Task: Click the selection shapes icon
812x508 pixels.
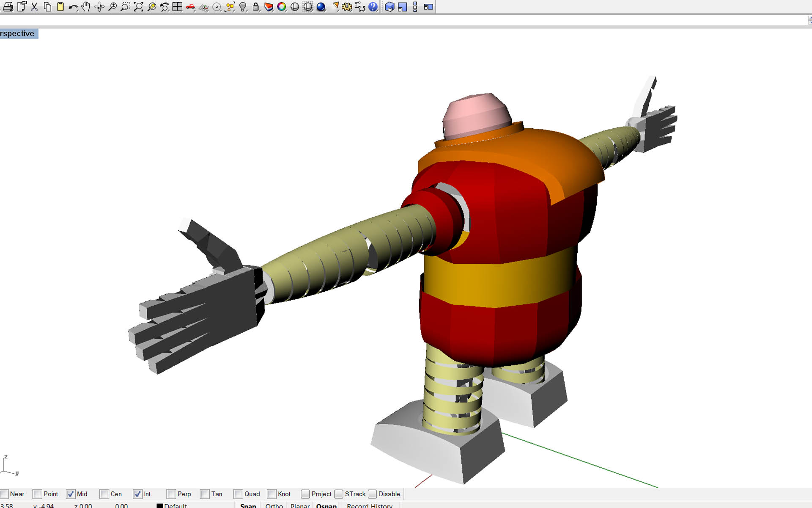Action: [x=230, y=7]
